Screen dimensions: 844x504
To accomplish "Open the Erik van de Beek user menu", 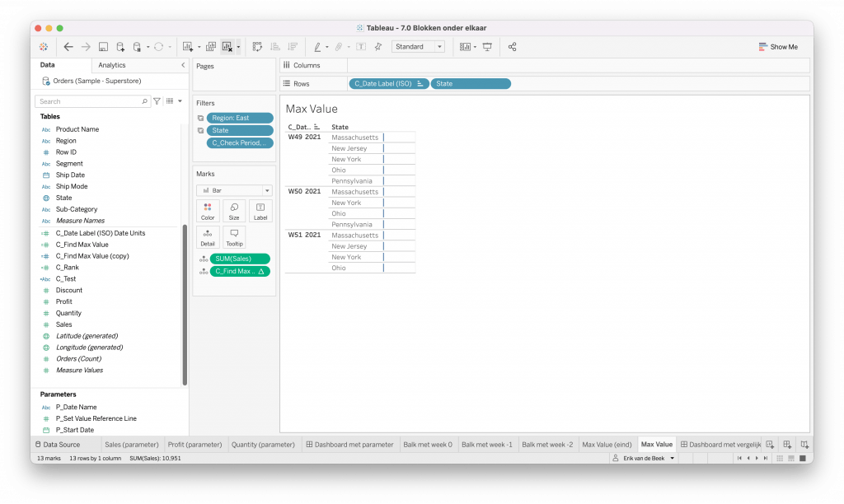I will pyautogui.click(x=643, y=458).
